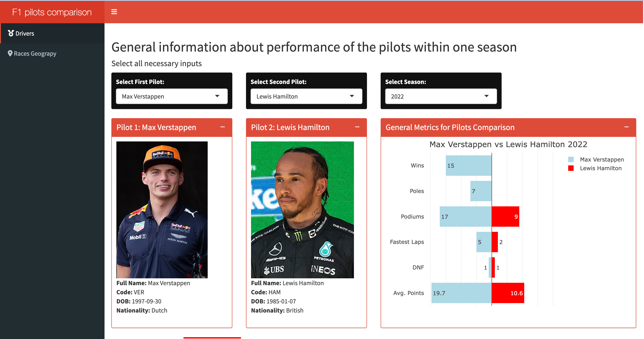
Task: Toggle Max Verstappen legend series visibility
Action: point(596,159)
